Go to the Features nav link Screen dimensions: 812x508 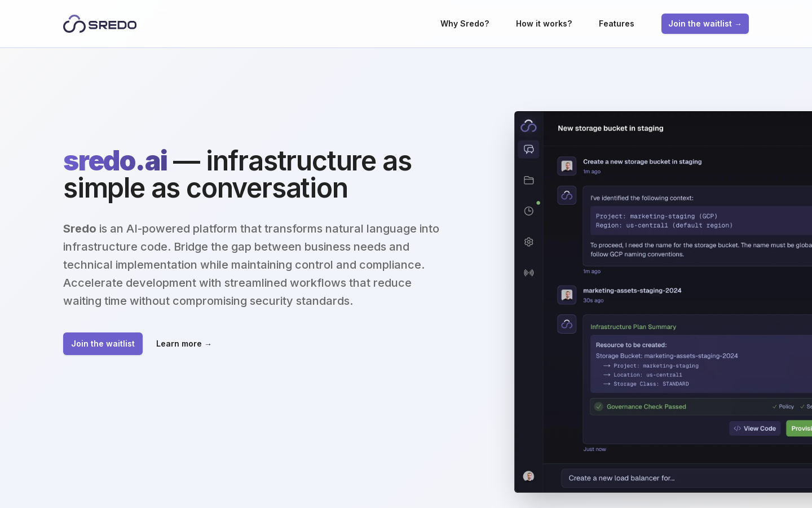pos(616,24)
